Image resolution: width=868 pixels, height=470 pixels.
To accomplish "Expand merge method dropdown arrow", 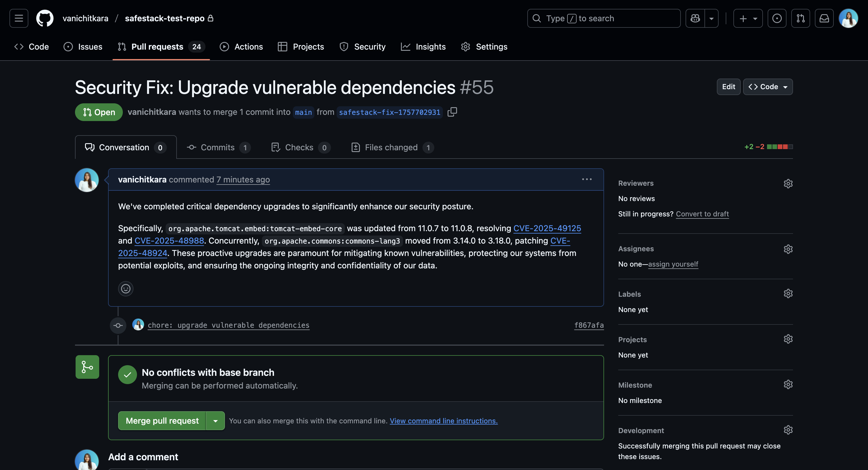I will click(x=215, y=421).
